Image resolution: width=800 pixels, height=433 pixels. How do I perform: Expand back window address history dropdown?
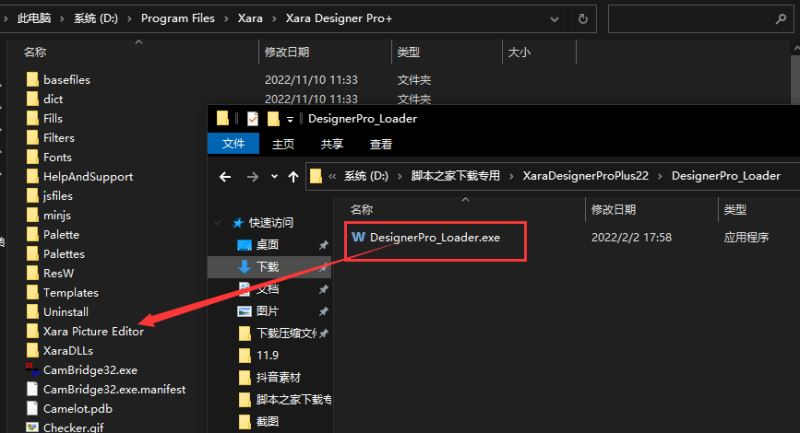point(555,19)
